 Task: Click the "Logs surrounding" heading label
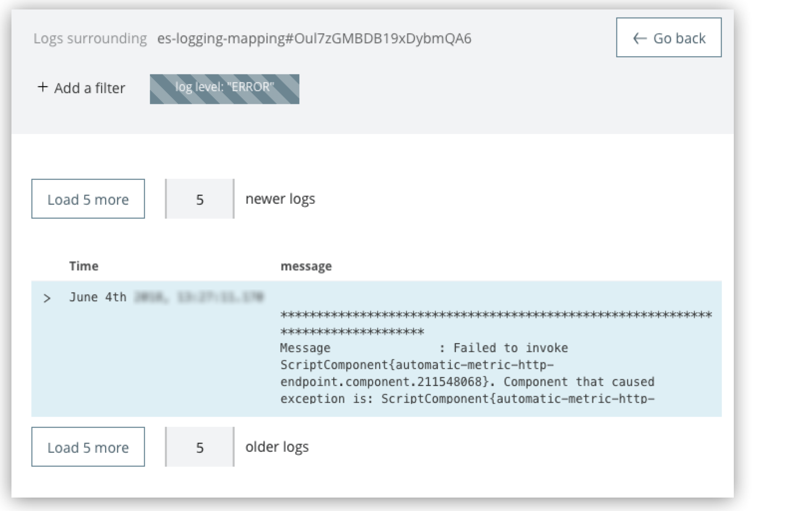coord(90,38)
